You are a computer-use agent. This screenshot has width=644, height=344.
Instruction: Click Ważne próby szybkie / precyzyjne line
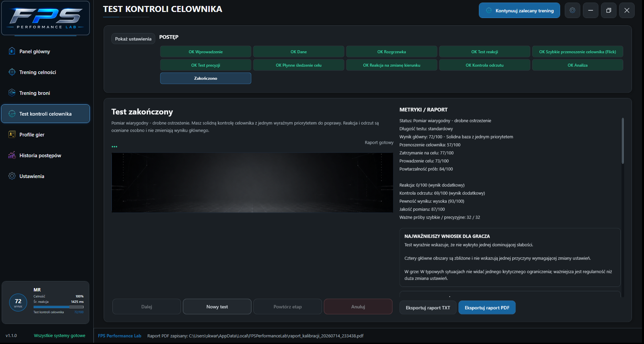click(x=440, y=217)
